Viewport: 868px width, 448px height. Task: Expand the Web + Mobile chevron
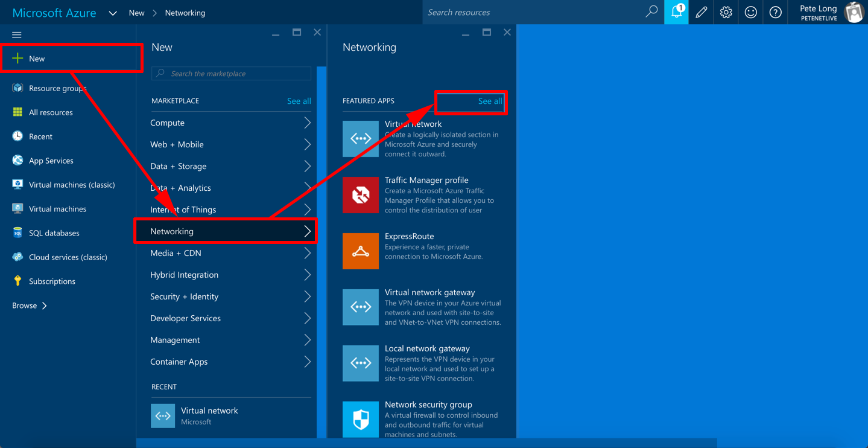click(308, 144)
